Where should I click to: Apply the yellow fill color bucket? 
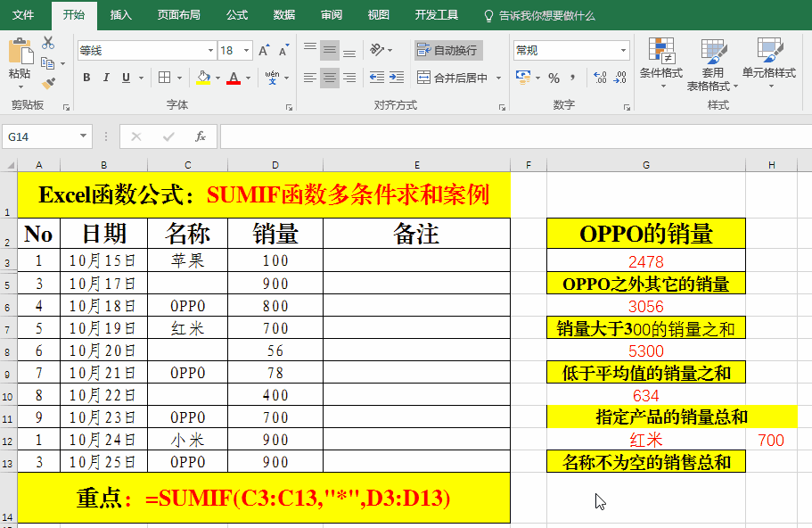202,78
